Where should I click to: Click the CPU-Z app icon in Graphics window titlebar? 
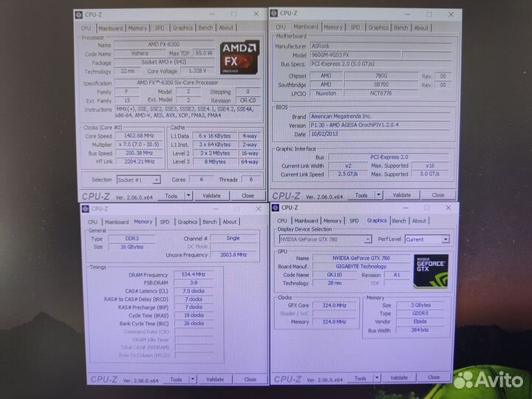pos(275,208)
